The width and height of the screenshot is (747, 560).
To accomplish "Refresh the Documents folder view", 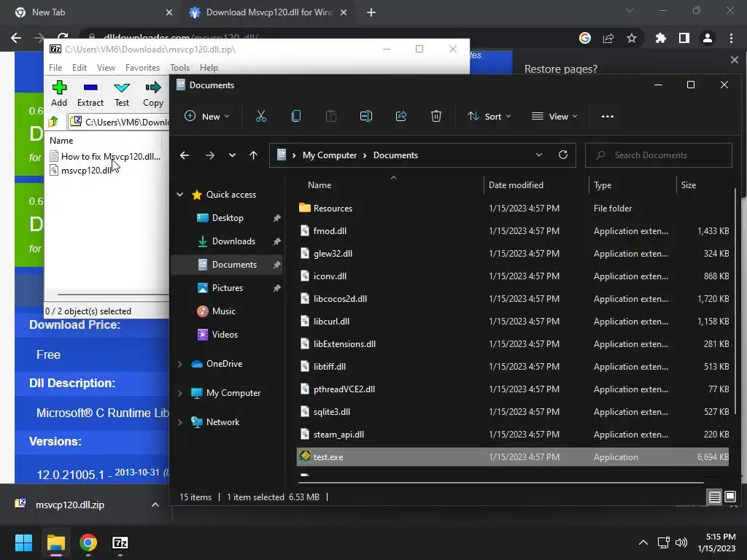I will pyautogui.click(x=563, y=155).
